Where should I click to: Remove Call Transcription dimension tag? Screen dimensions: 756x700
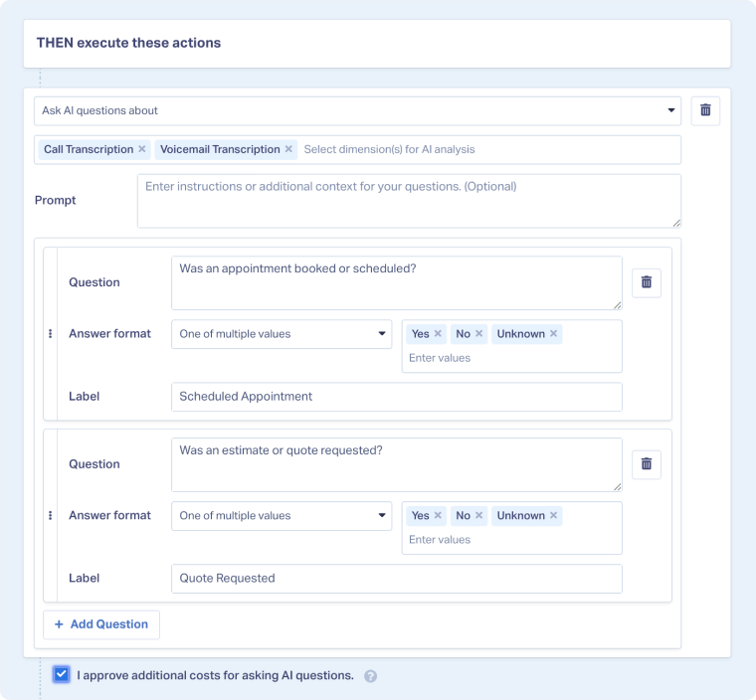142,149
